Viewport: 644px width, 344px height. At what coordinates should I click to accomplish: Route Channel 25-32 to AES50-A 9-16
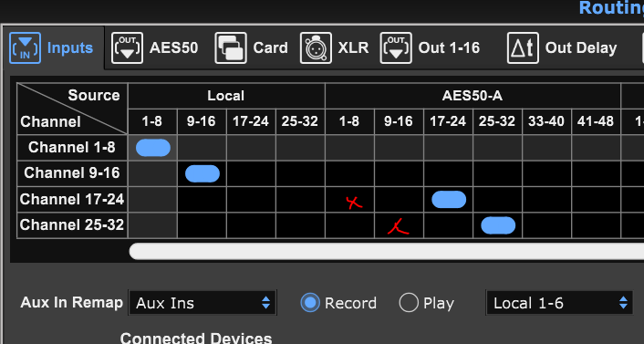(400, 225)
